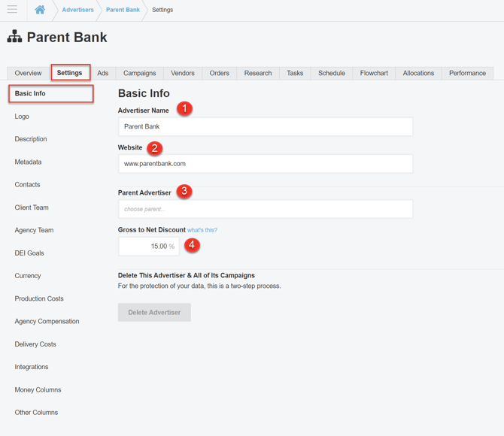
Task: Switch to the Overview tab
Action: tap(29, 73)
